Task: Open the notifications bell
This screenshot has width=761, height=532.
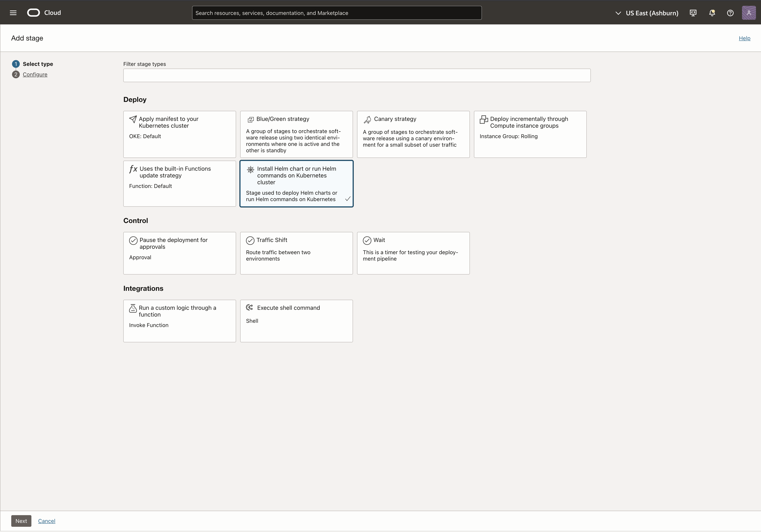Action: [712, 13]
